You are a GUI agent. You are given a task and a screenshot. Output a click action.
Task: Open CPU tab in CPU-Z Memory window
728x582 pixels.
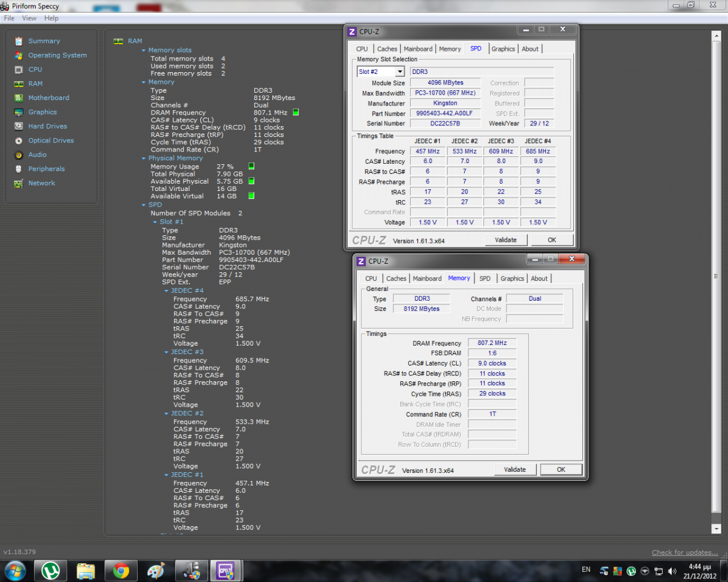(371, 279)
